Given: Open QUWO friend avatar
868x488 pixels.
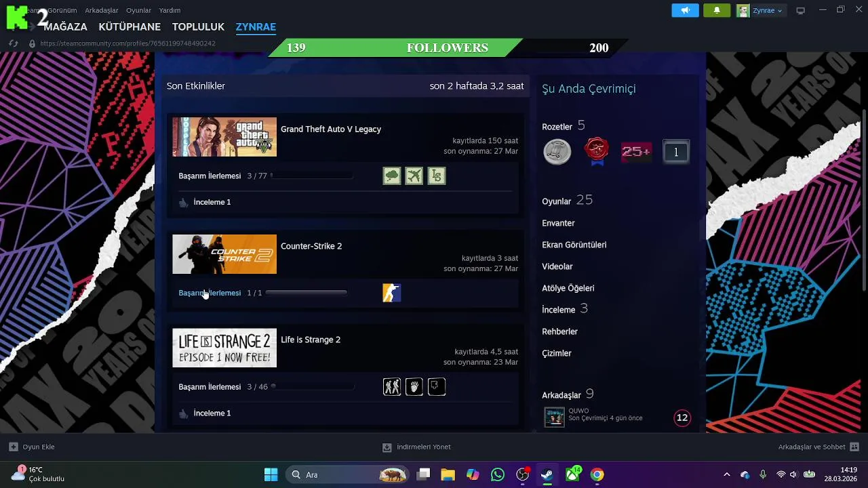Looking at the screenshot, I should tap(554, 417).
